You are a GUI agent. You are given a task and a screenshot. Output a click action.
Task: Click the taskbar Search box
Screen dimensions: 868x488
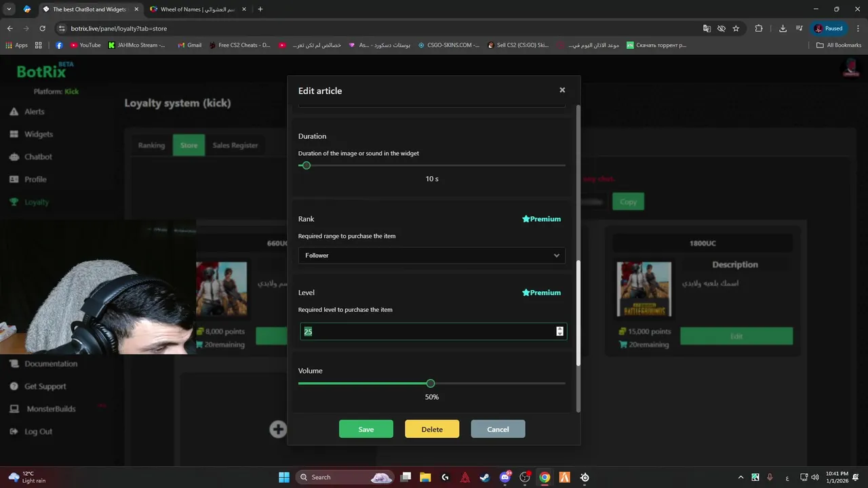coord(345,477)
